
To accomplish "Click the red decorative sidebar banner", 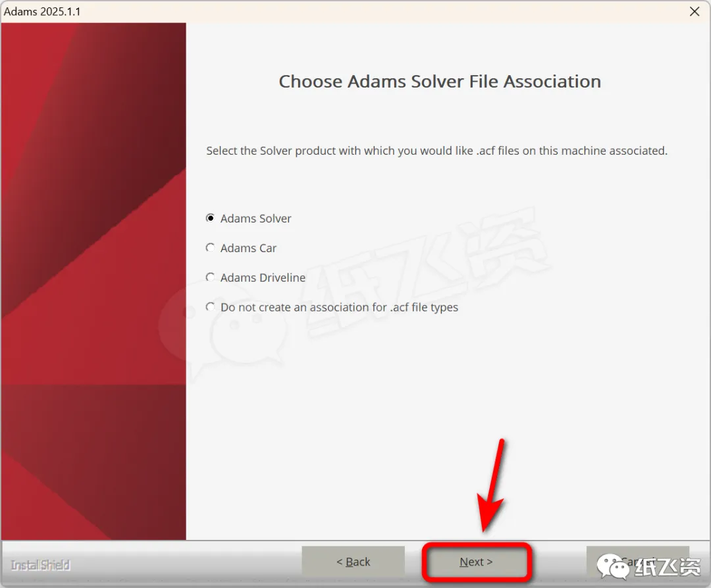I will (93, 281).
